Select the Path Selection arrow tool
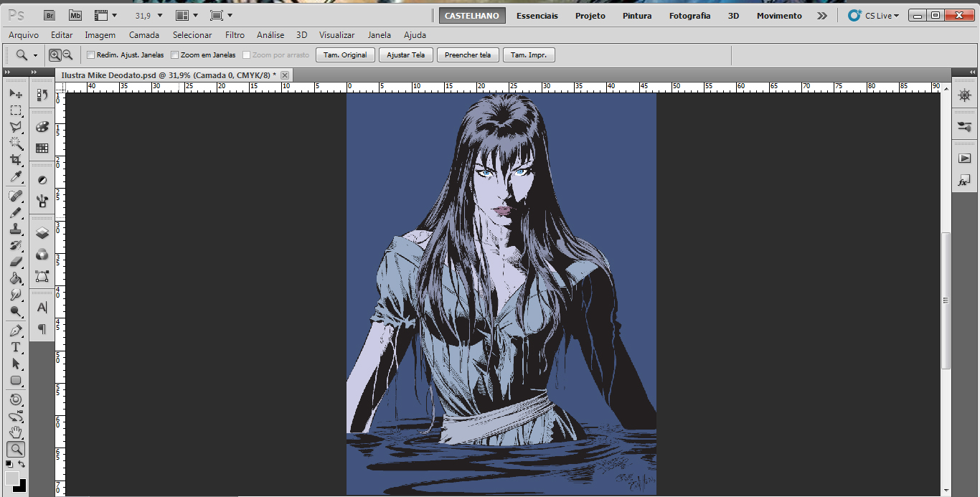980x497 pixels. (15, 364)
